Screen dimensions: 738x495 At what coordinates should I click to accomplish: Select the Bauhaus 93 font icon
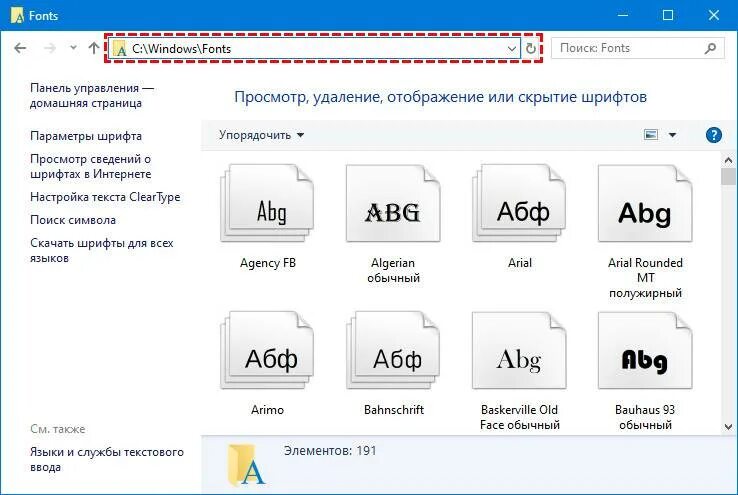(645, 350)
